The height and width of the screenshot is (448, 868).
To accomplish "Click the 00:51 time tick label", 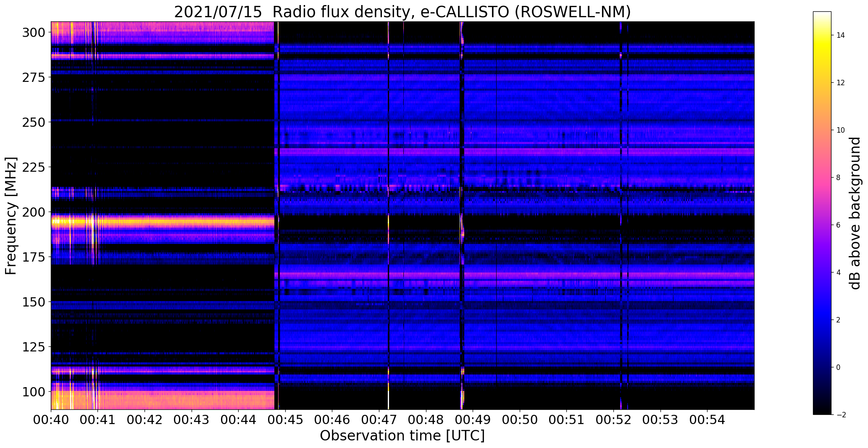I will (567, 420).
